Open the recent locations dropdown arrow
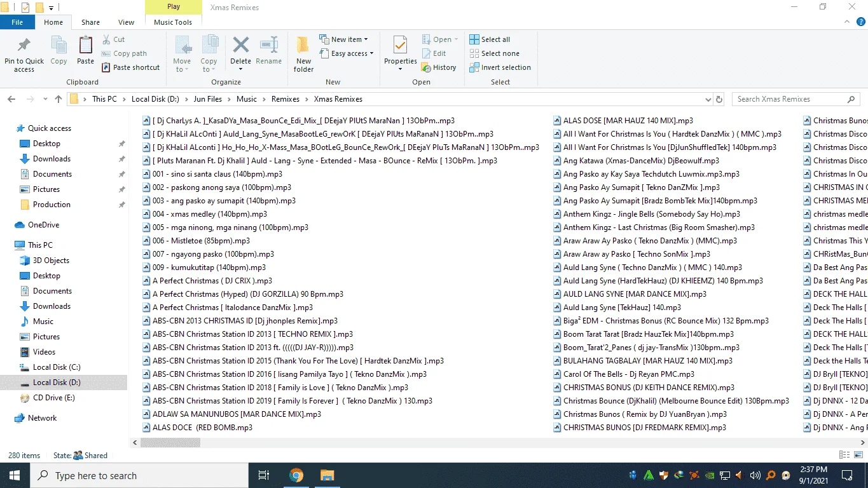Viewport: 868px width, 488px height. pos(44,99)
